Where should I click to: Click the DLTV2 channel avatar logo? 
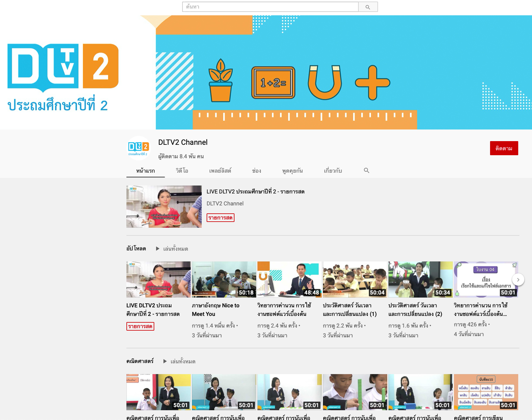pos(138,148)
